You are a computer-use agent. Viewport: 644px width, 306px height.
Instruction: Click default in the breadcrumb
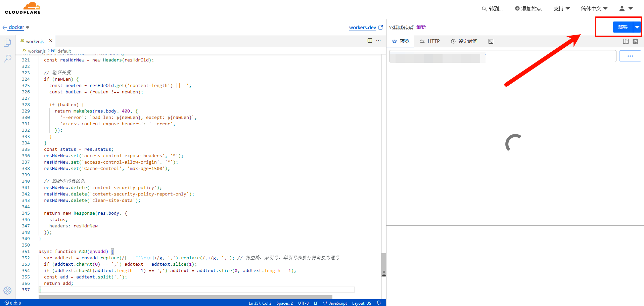tap(64, 51)
